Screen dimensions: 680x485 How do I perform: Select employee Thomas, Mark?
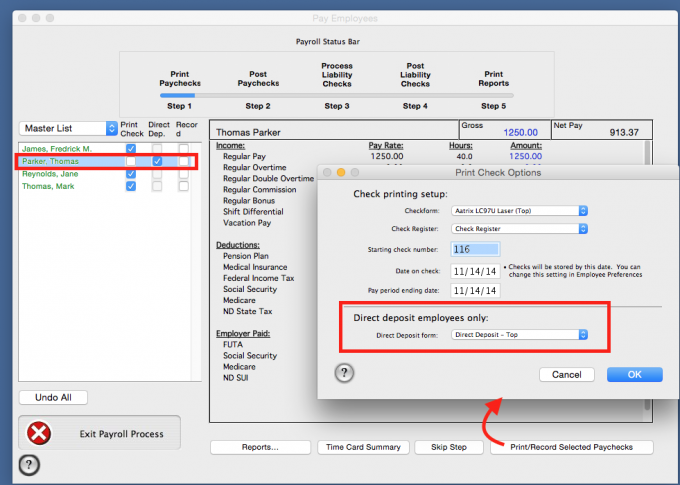coord(48,186)
